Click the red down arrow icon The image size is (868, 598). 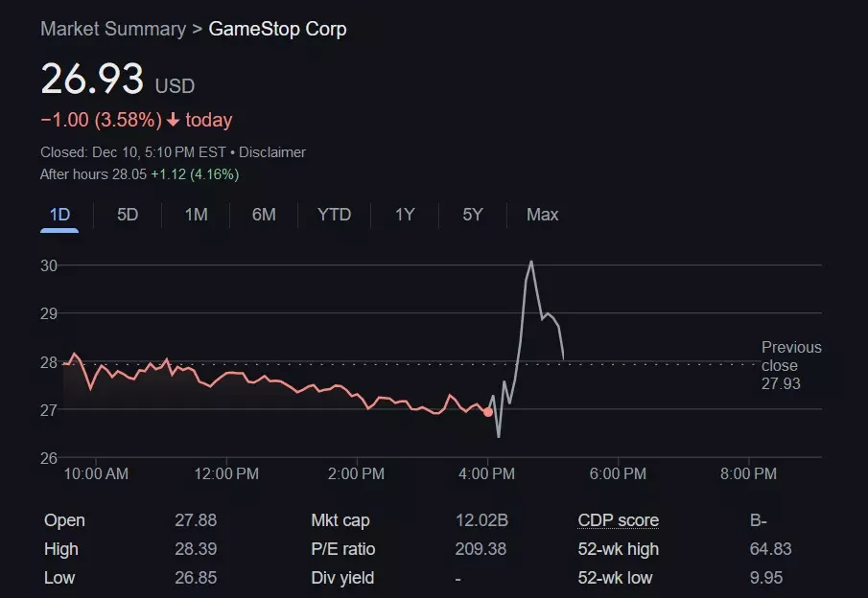pyautogui.click(x=173, y=121)
